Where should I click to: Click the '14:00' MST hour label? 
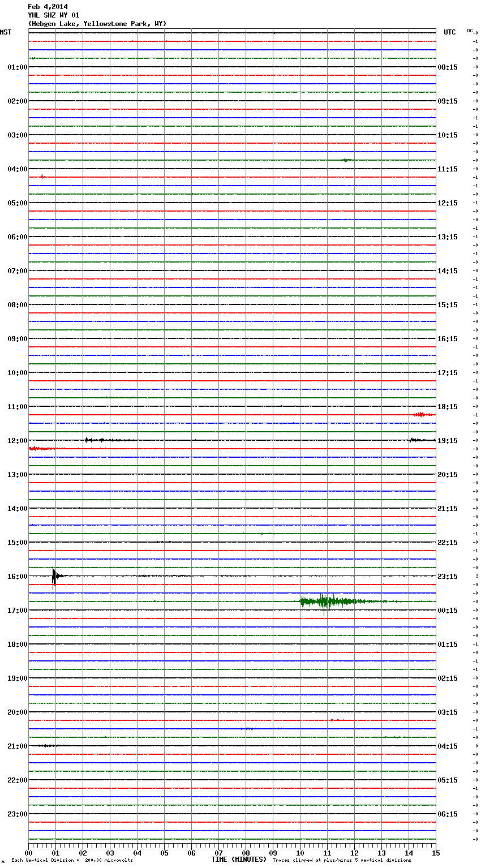pos(17,509)
